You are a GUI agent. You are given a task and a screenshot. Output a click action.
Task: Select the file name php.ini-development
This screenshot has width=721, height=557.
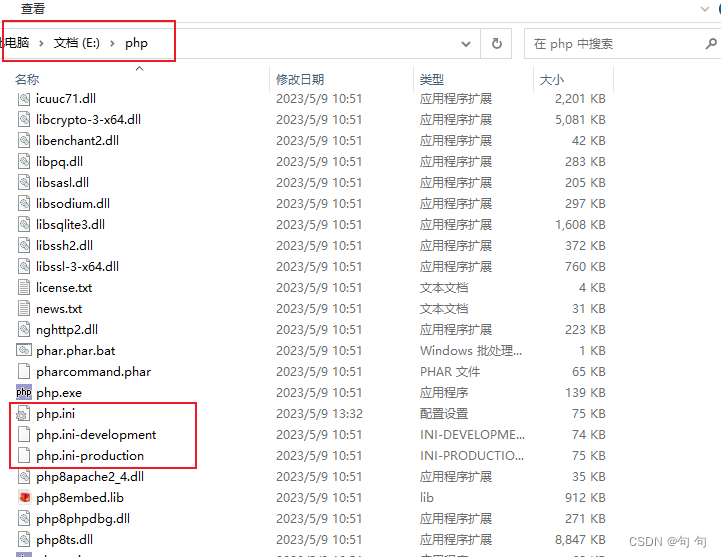96,435
